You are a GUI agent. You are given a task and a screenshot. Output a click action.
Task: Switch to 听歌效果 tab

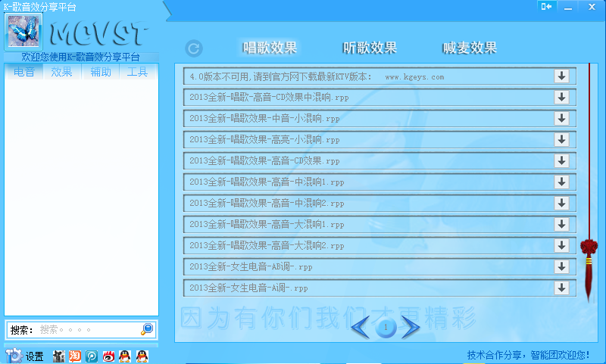[370, 48]
